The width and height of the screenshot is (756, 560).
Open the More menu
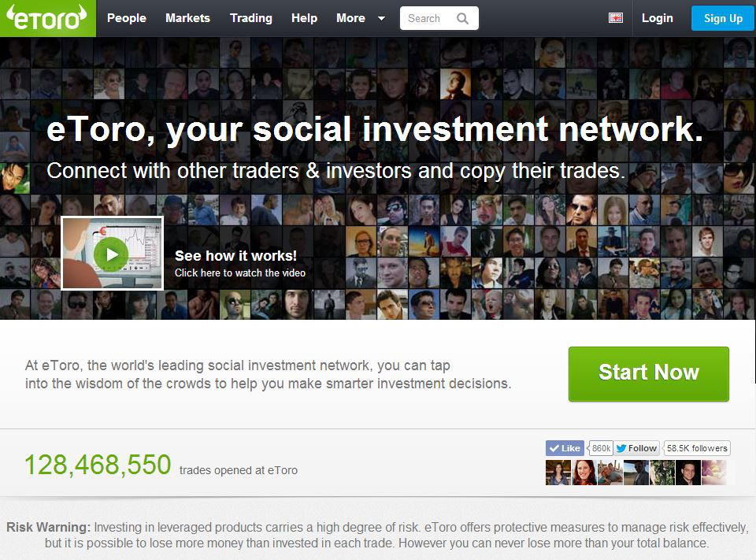[x=350, y=18]
